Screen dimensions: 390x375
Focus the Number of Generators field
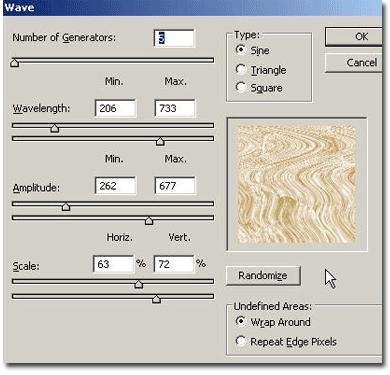(x=174, y=38)
